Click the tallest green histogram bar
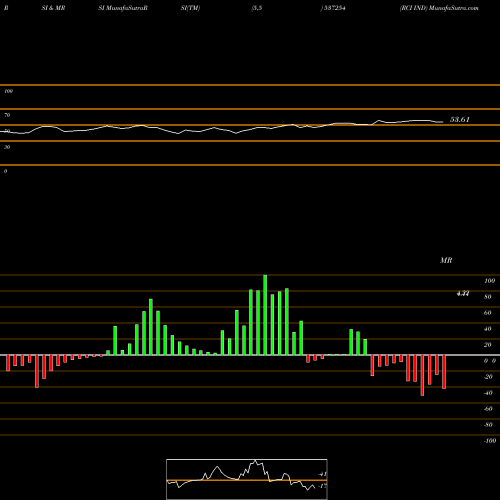The image size is (500, 500). point(265,315)
